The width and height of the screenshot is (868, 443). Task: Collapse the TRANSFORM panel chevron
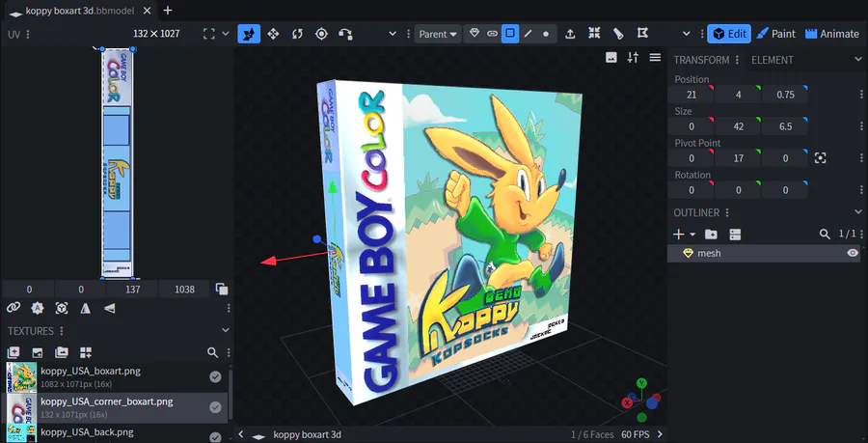click(x=858, y=59)
